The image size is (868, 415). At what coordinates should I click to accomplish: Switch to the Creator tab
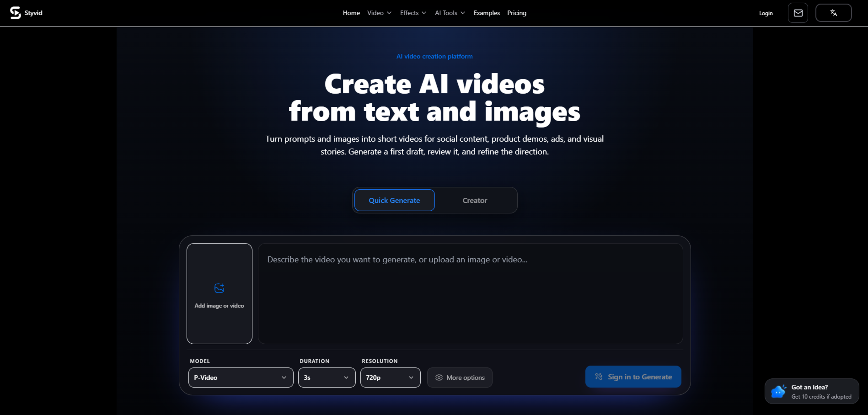tap(474, 200)
